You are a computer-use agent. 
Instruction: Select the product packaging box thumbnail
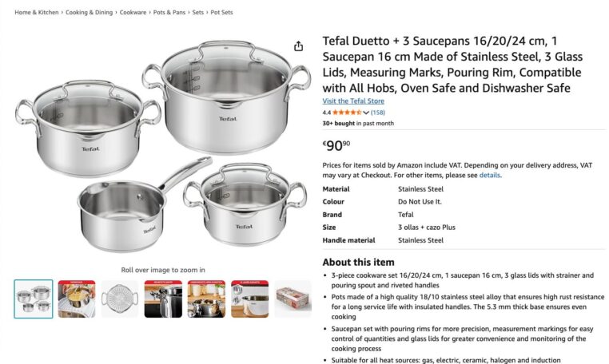coord(293,299)
